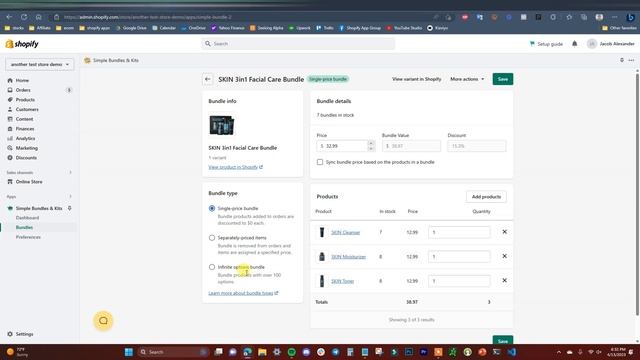This screenshot has width=640, height=360.
Task: Open the notifications bell
Action: coord(574,44)
